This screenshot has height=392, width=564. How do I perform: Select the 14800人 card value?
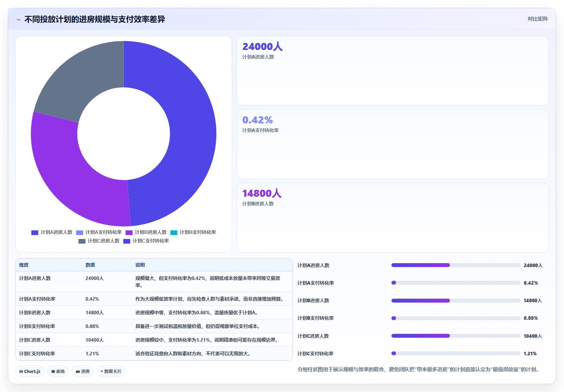pyautogui.click(x=262, y=193)
